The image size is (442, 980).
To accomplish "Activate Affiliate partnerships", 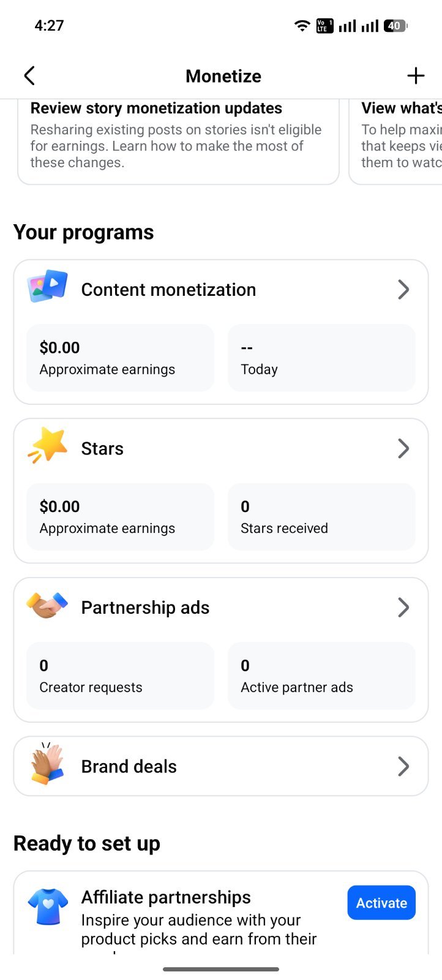I will click(x=381, y=903).
